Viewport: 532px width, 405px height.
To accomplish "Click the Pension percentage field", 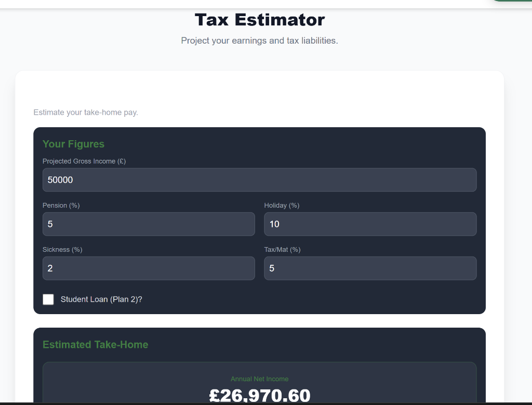I will 149,224.
